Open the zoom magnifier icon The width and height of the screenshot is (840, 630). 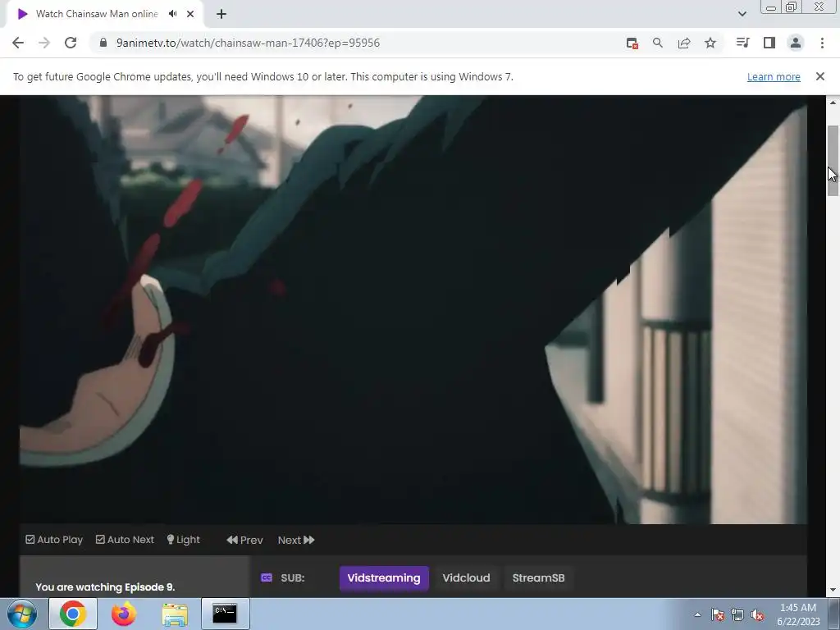click(658, 43)
